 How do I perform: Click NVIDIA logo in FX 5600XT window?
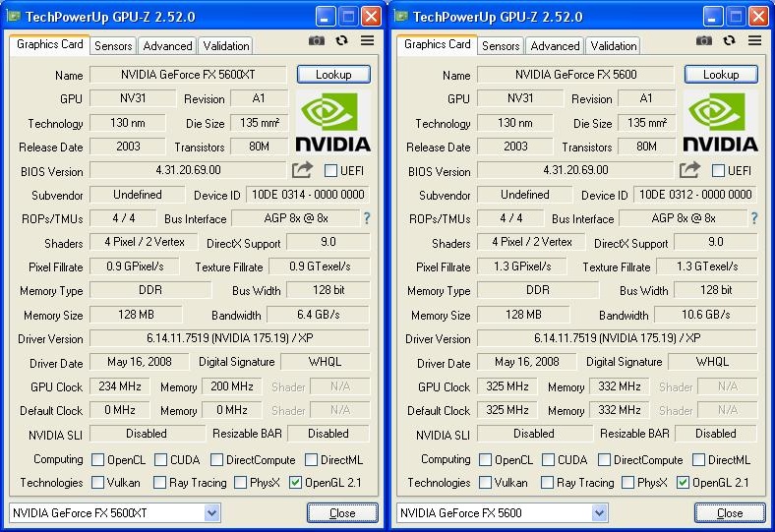pyautogui.click(x=333, y=123)
